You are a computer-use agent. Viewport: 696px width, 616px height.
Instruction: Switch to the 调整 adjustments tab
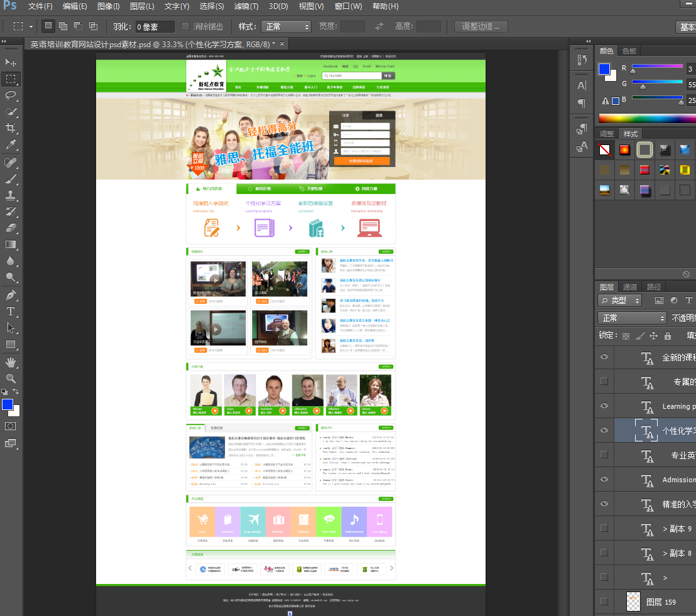[x=606, y=134]
